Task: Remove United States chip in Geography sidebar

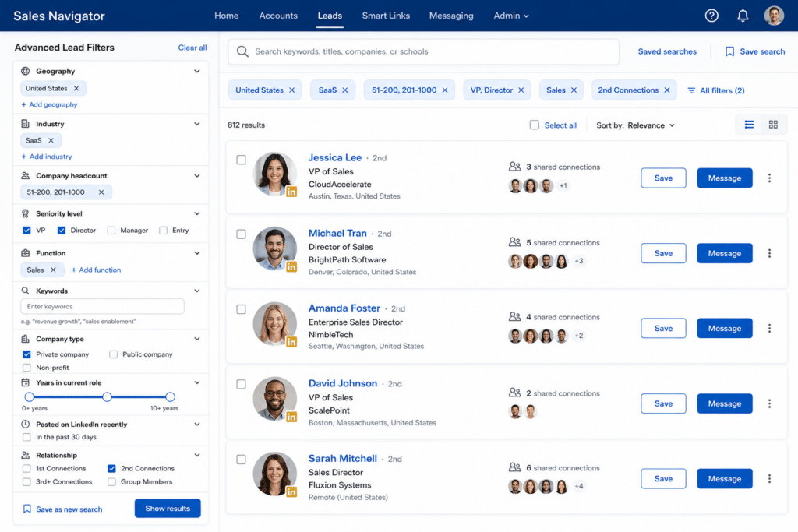Action: coord(76,89)
